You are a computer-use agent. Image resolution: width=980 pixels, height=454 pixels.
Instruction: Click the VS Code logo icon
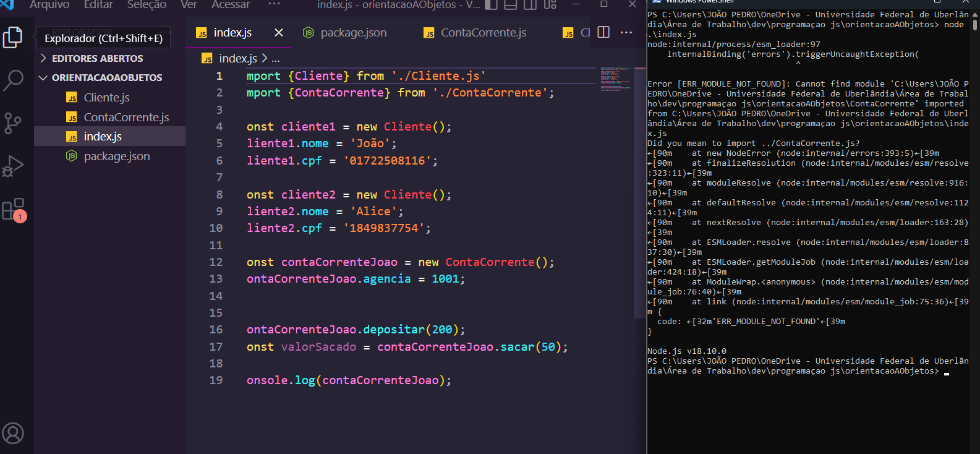pyautogui.click(x=7, y=4)
